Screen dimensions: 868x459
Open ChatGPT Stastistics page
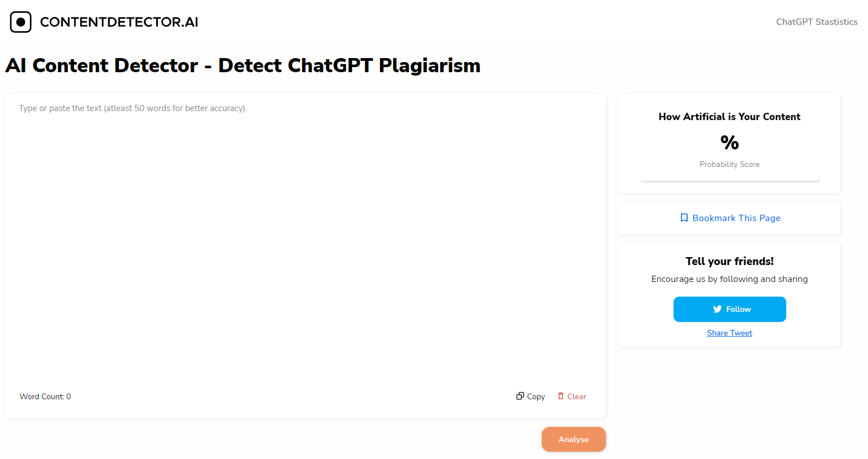click(817, 21)
